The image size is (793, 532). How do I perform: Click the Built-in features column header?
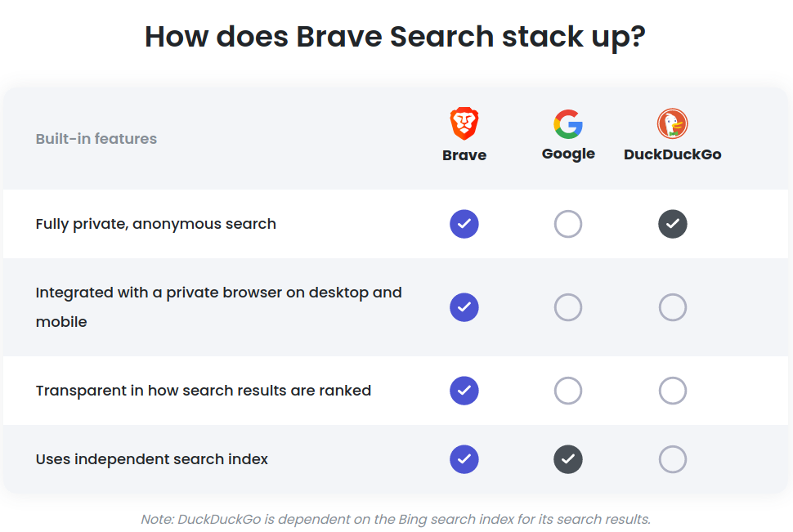96,139
